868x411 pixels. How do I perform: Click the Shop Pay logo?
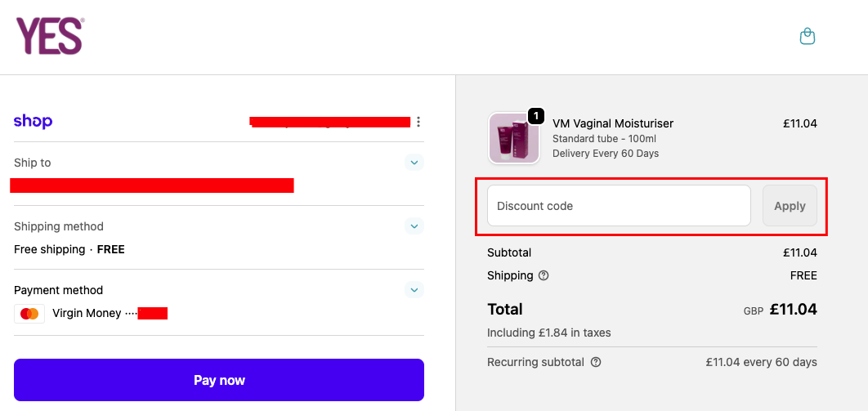click(33, 122)
